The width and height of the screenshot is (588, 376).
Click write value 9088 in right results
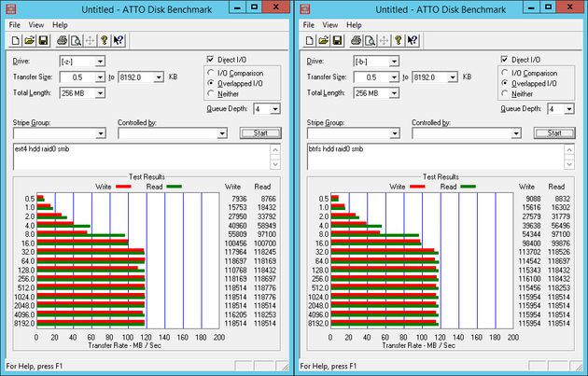click(x=533, y=199)
